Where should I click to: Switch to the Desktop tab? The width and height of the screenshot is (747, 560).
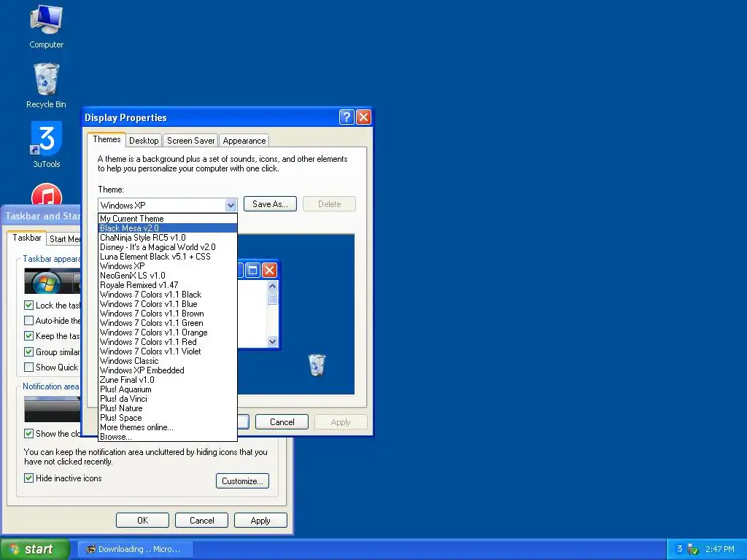click(x=144, y=141)
